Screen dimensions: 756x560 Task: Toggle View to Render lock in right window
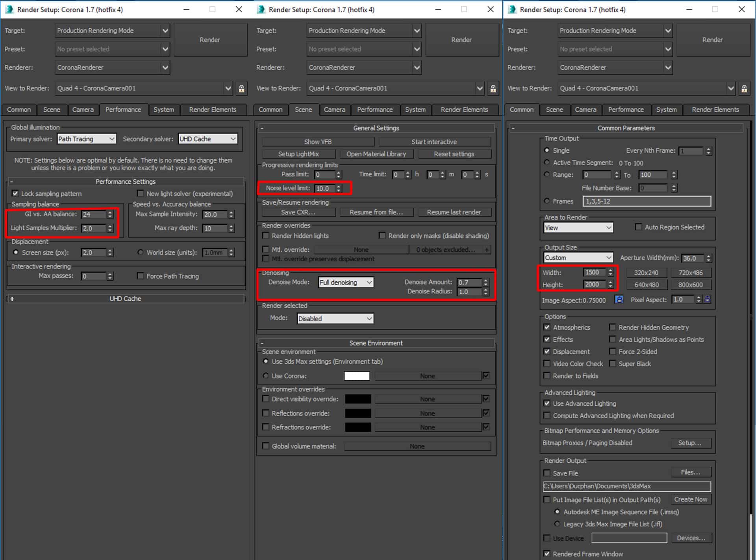tap(744, 89)
